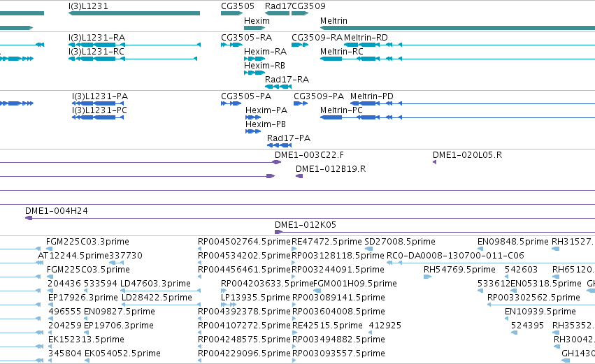This screenshot has height=364, width=595.
Task: Open the Meltrin-PD protein label
Action: point(372,96)
